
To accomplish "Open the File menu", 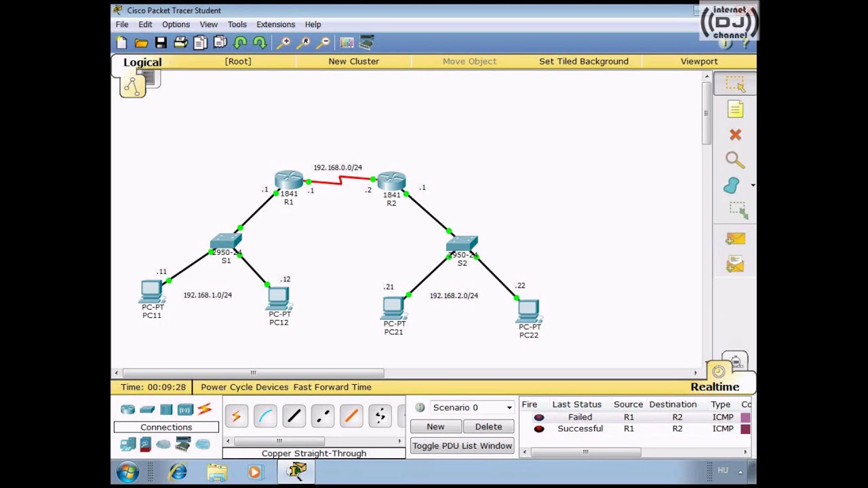I will [x=122, y=24].
